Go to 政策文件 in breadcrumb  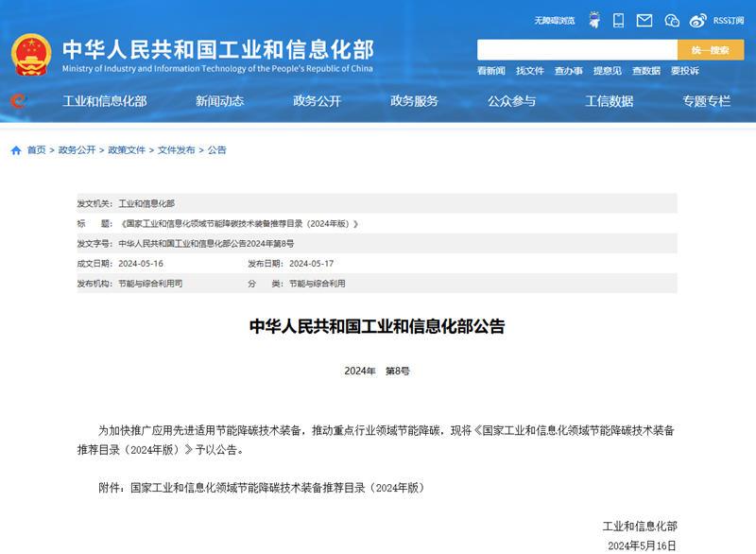click(x=127, y=150)
